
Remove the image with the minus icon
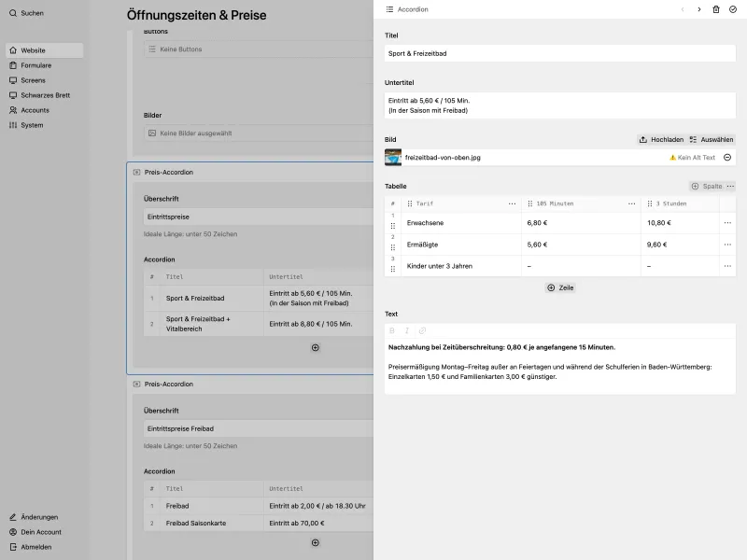coord(729,157)
